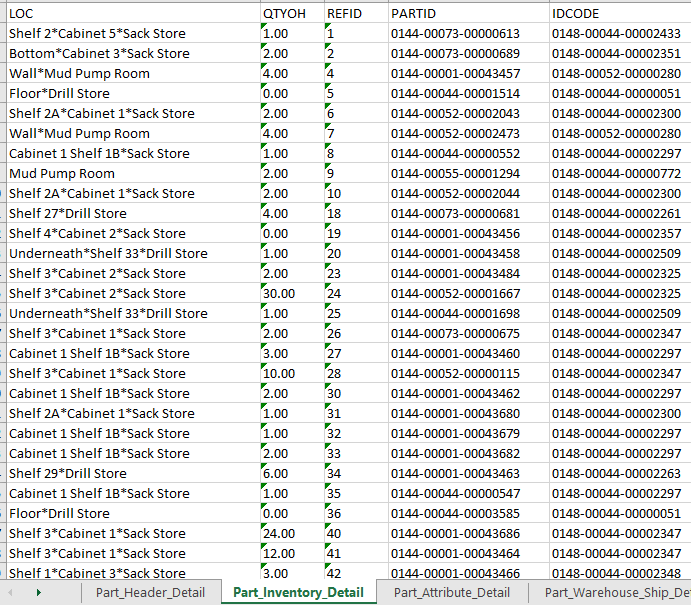Click IDCODE 0148-00044-00002351
691x605 pixels.
coord(620,53)
